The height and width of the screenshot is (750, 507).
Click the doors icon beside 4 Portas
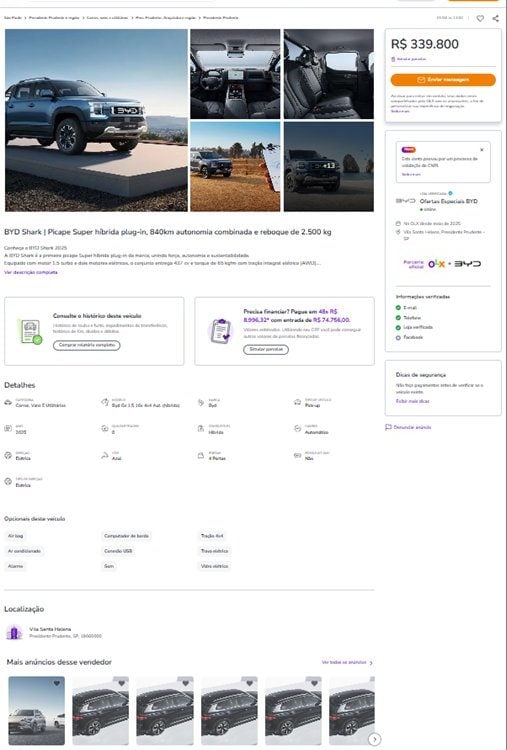coord(201,455)
